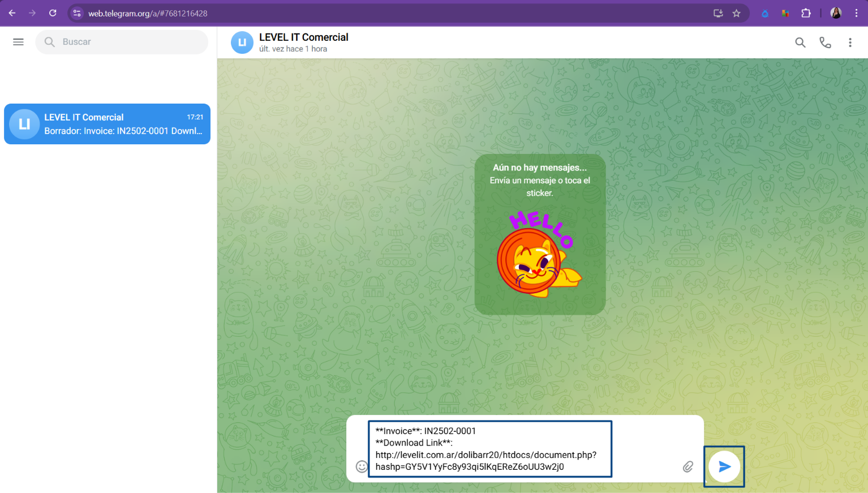Click the 'últ. vez hace 1 hora' status
The height and width of the screenshot is (493, 868).
(293, 49)
